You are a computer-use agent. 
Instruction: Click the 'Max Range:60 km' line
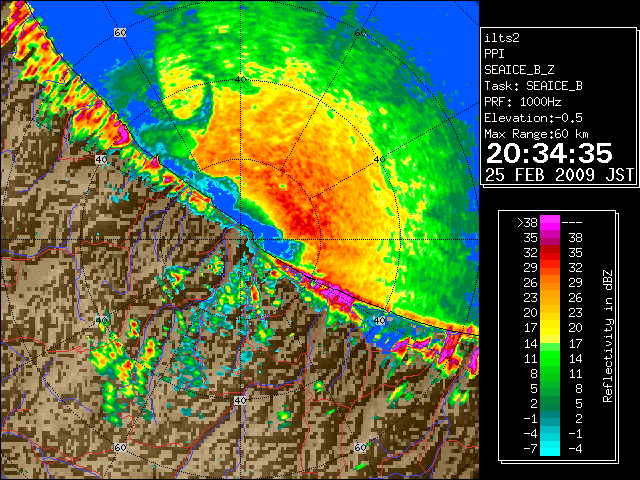click(x=537, y=134)
